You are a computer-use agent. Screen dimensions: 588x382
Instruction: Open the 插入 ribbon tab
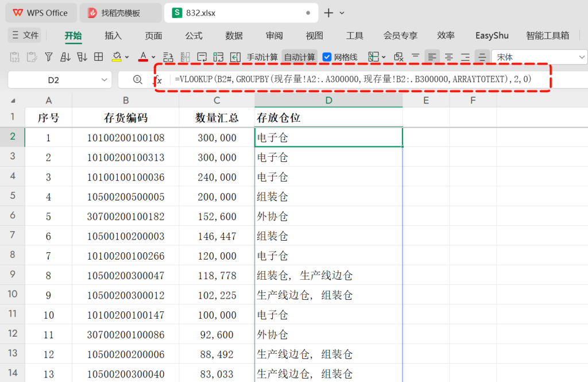click(113, 36)
